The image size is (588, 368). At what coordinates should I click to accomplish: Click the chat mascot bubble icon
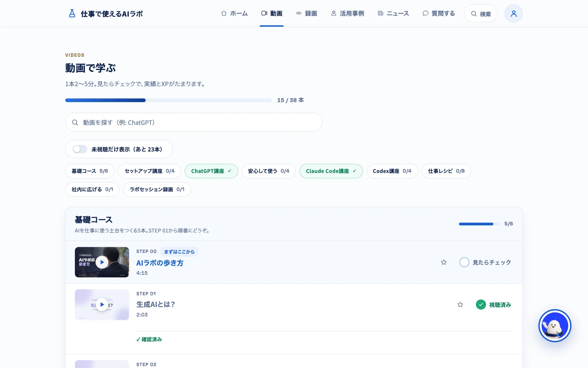(x=555, y=326)
